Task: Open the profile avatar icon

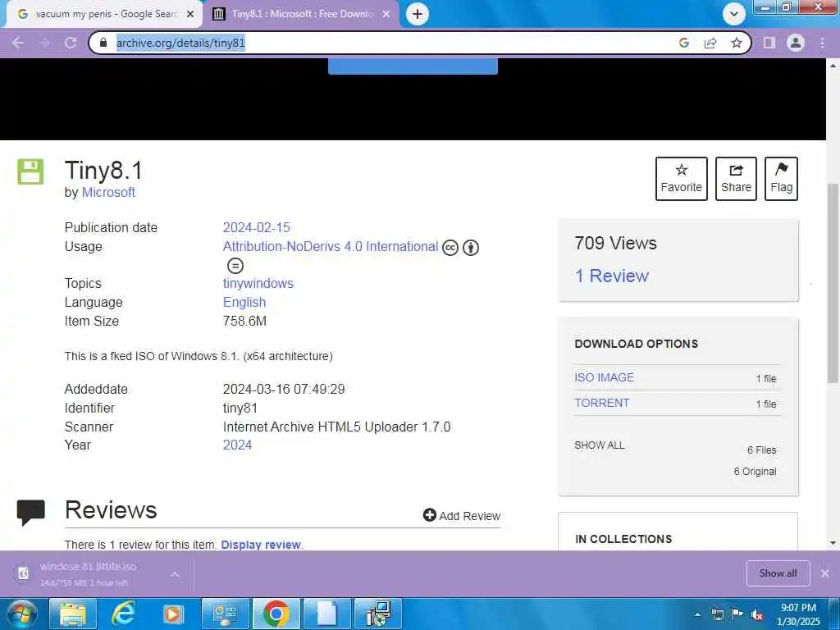Action: tap(796, 43)
